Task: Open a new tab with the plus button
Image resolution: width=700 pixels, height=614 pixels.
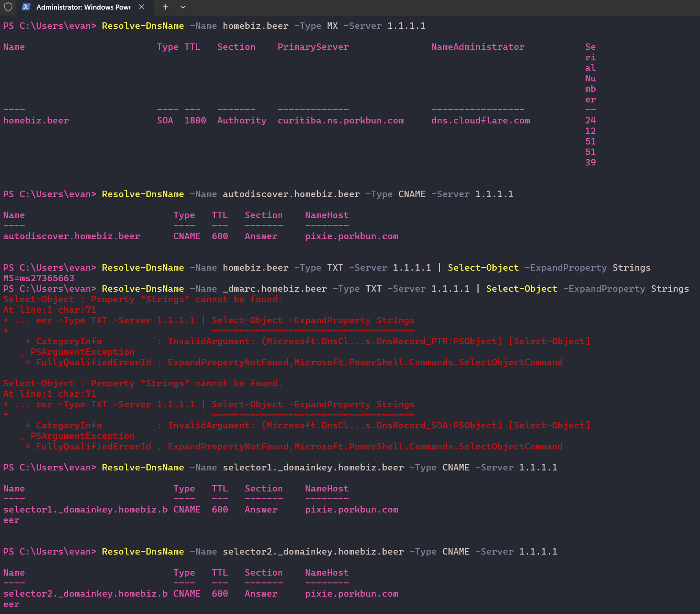Action: 166,7
